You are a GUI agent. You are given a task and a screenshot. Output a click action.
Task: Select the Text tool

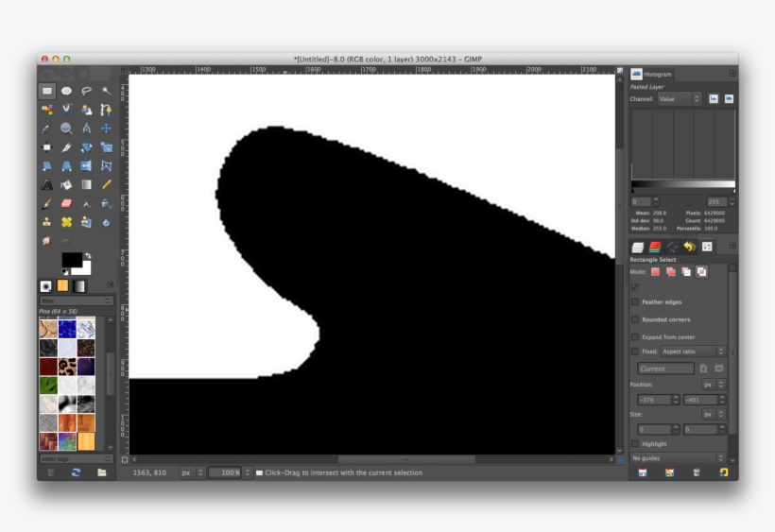47,185
